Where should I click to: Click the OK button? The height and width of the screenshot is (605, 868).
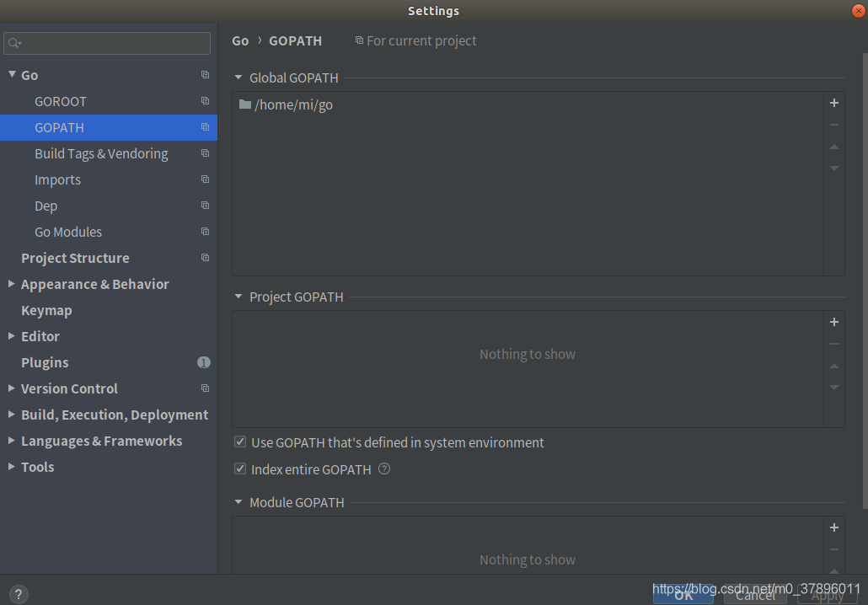[683, 594]
